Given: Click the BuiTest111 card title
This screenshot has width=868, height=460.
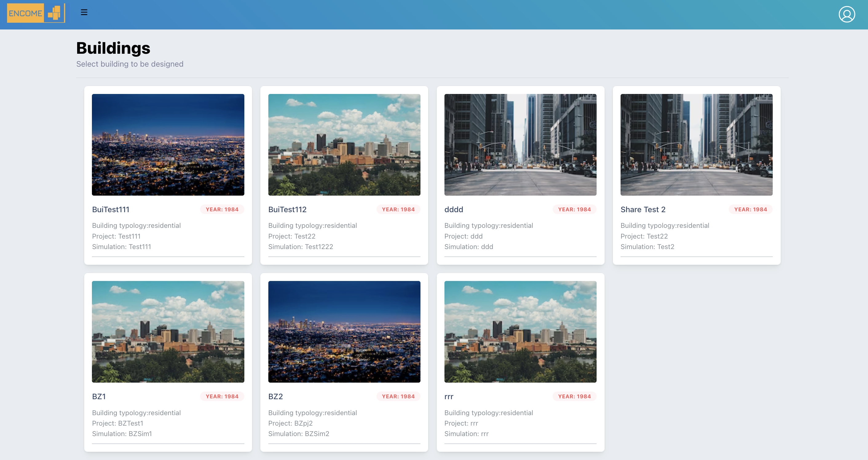Looking at the screenshot, I should (111, 209).
